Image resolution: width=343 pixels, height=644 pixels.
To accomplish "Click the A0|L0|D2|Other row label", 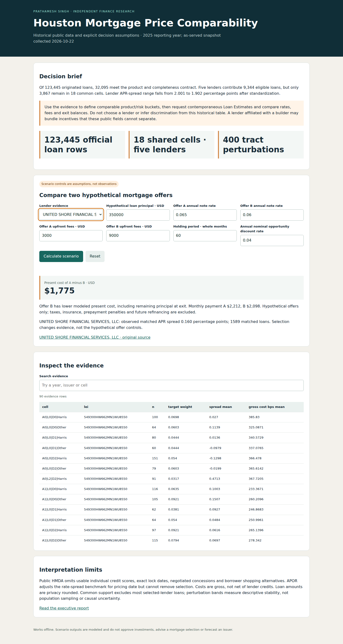I will coord(54,469).
